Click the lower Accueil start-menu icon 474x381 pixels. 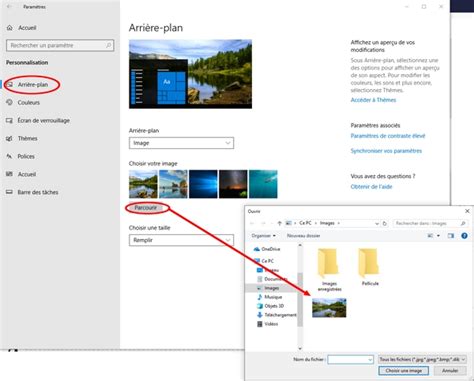pyautogui.click(x=9, y=174)
